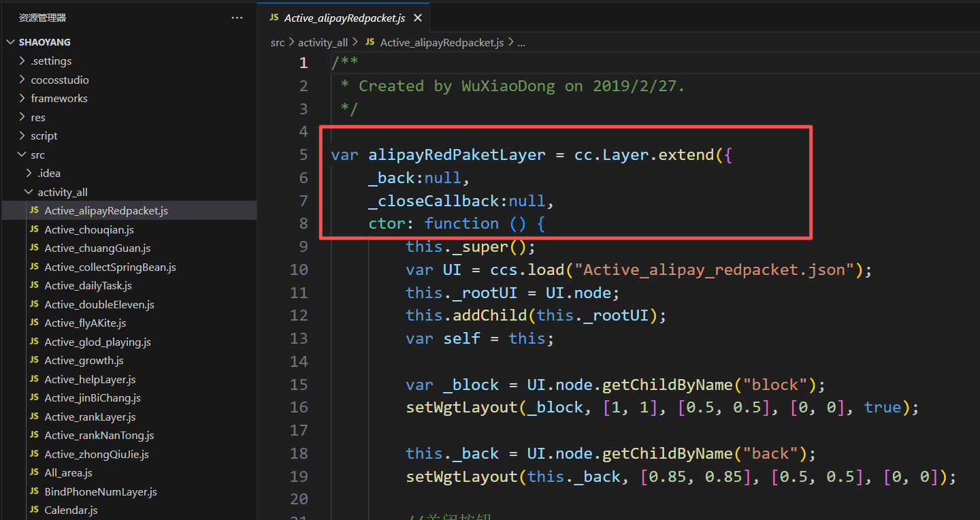Open explorer's more actions ellipsis menu
The width and height of the screenshot is (980, 520).
click(x=237, y=18)
